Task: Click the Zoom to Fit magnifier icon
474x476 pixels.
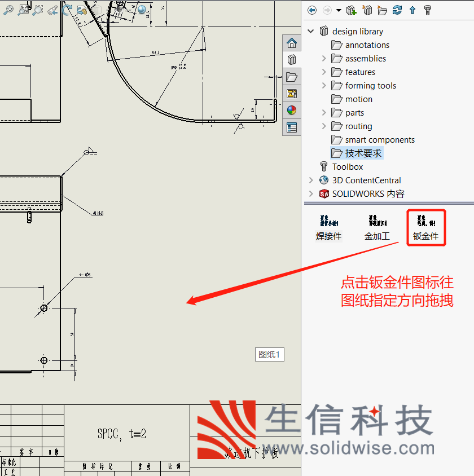Action: 8,10
